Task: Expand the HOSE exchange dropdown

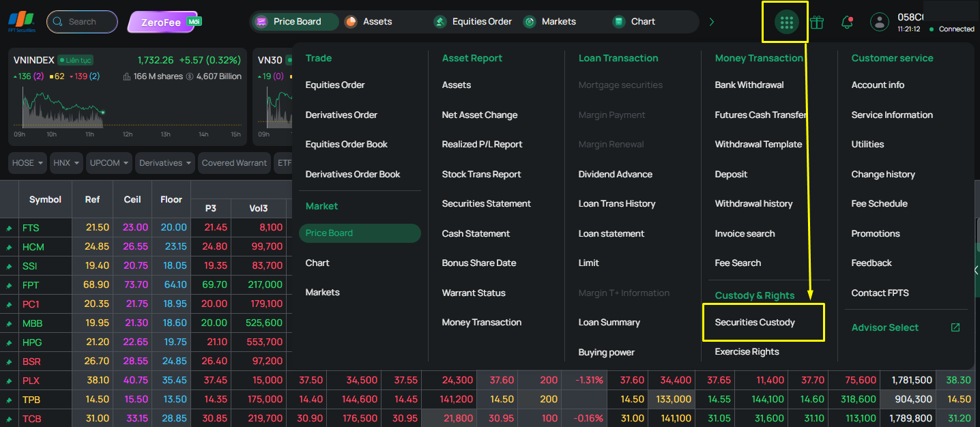Action: coord(28,163)
